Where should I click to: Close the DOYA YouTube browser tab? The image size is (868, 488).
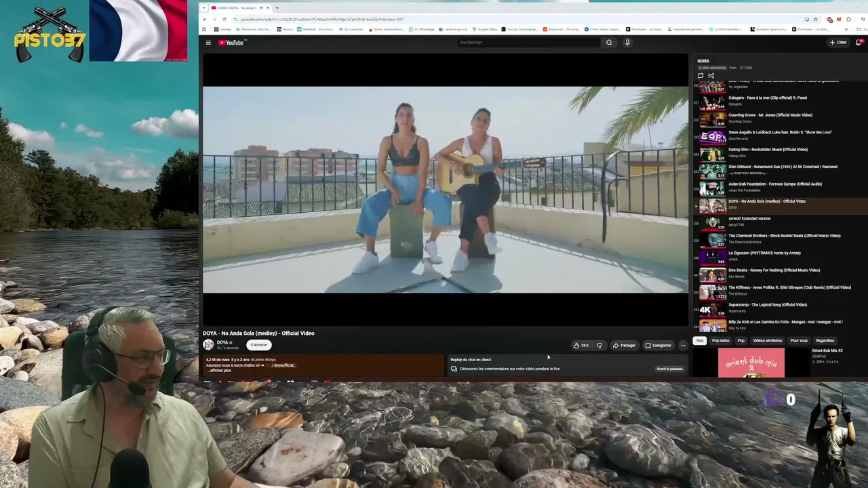[267, 8]
